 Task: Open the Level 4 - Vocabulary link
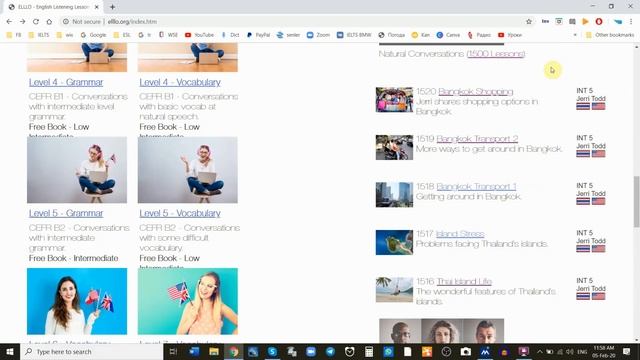tap(180, 82)
